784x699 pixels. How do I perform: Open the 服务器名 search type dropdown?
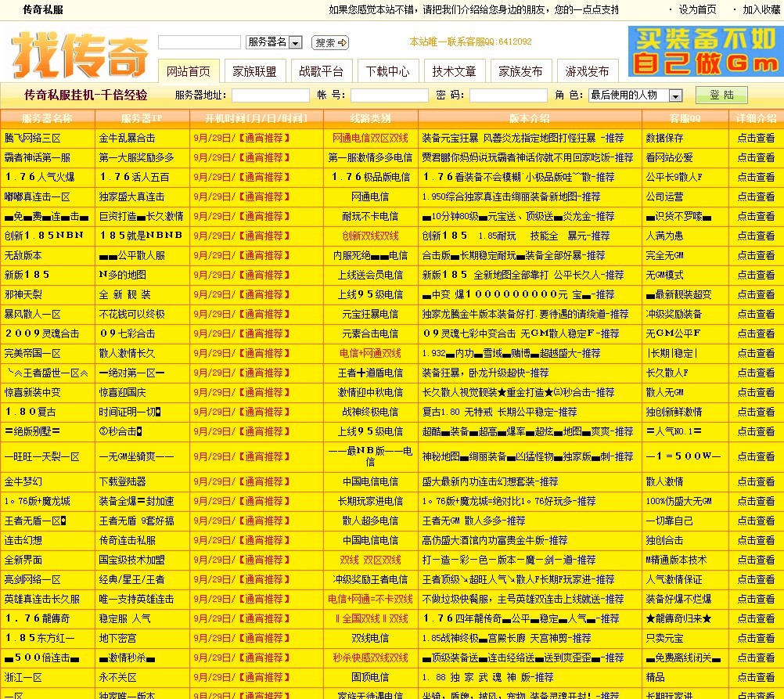point(274,42)
